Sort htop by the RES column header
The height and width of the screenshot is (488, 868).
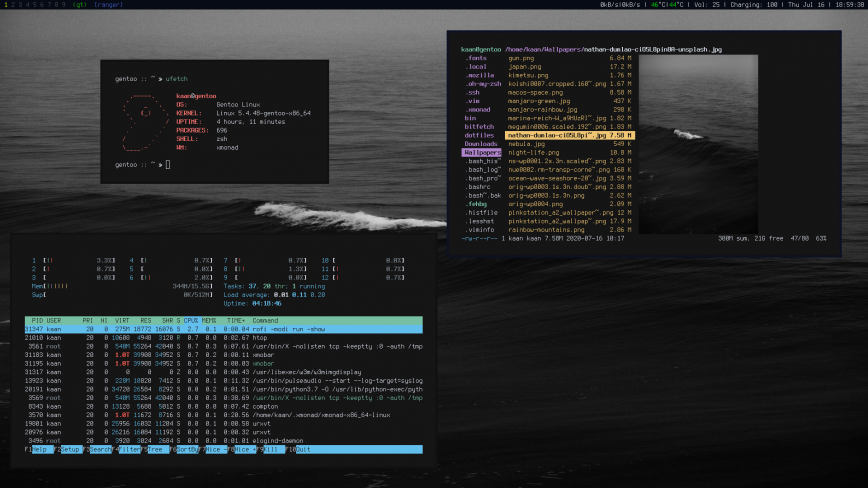point(146,320)
